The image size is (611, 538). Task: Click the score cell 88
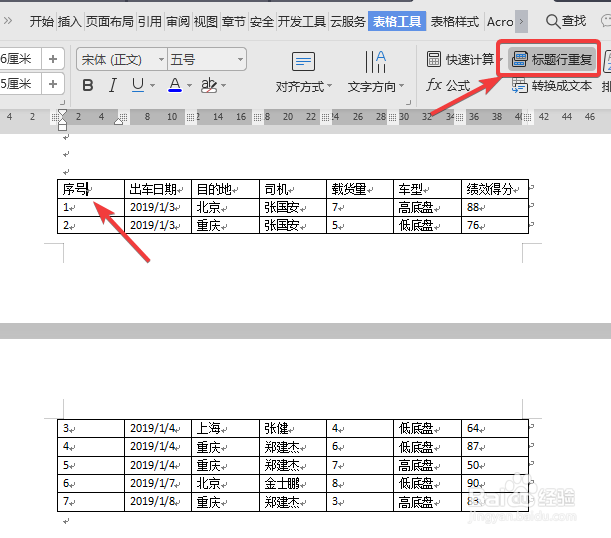click(x=495, y=207)
